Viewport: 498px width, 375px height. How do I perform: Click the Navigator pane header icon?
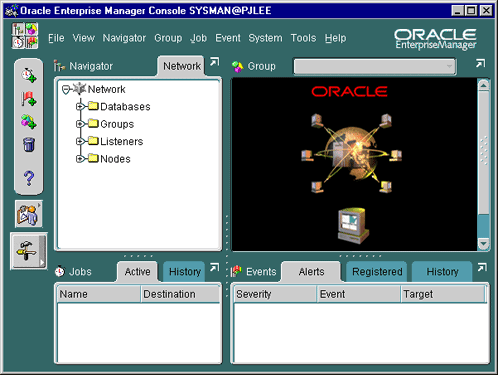[x=59, y=66]
